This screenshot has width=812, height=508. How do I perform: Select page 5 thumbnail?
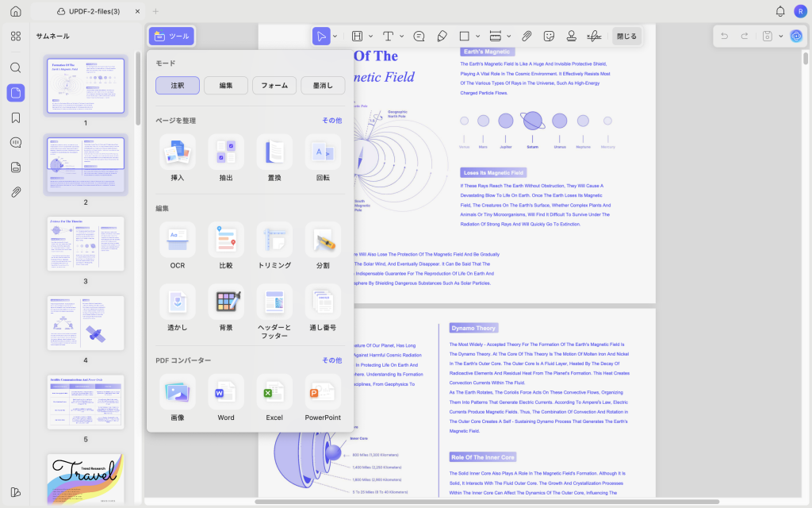pyautogui.click(x=86, y=402)
